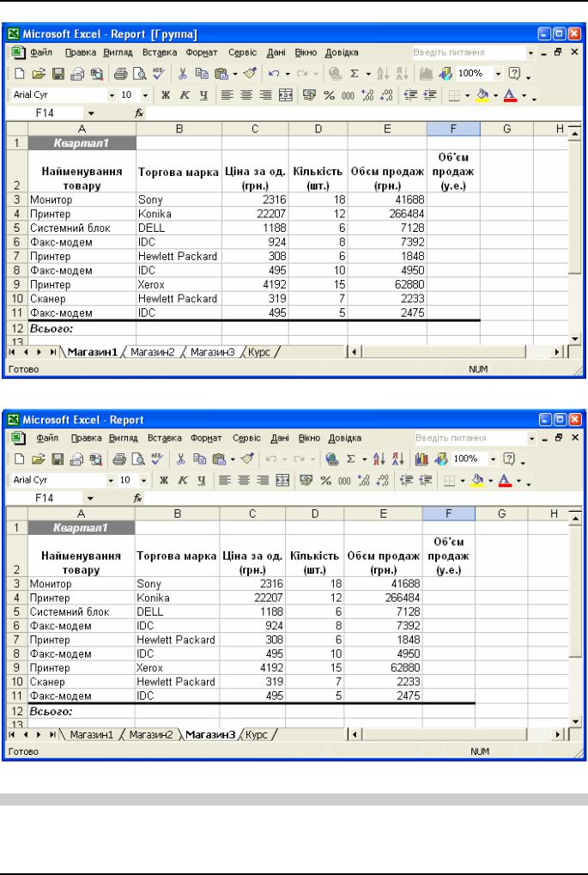Open Paste options arrow in bottom window
The height and width of the screenshot is (875, 588).
[x=233, y=459]
